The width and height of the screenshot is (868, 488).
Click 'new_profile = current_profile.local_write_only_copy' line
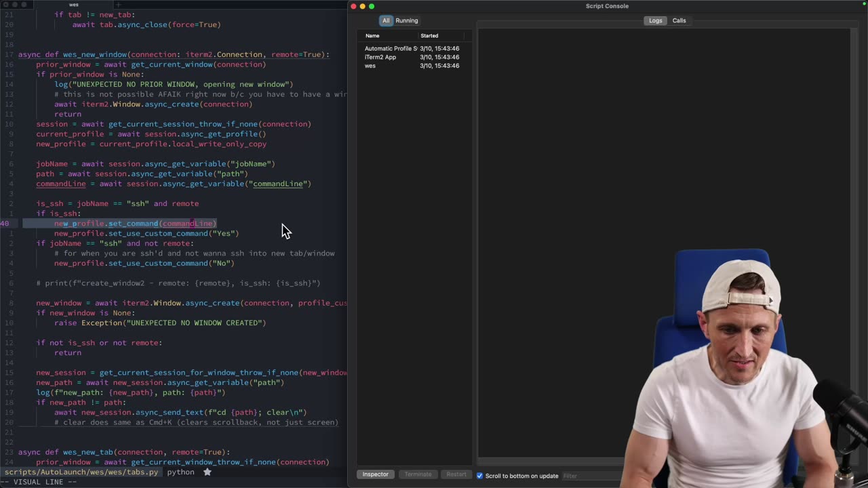click(x=151, y=144)
